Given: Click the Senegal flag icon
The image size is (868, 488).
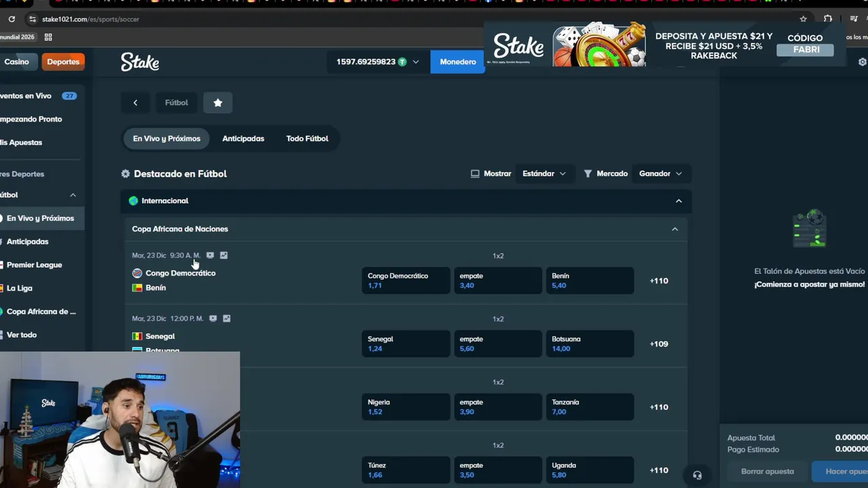Looking at the screenshot, I should pyautogui.click(x=137, y=336).
